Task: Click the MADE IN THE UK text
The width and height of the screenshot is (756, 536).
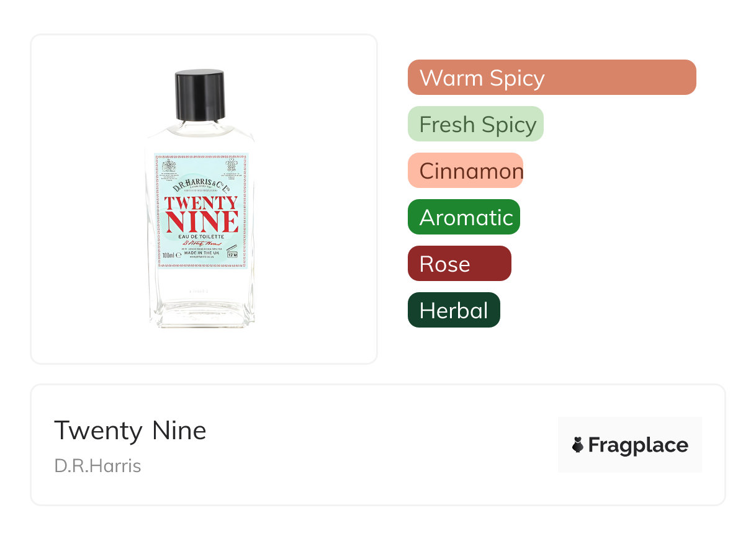Action: coord(202,254)
